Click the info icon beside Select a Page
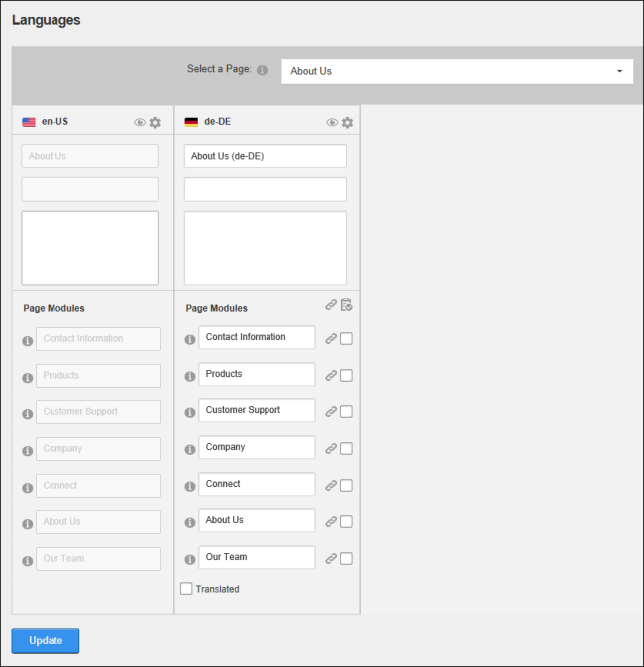Viewport: 644px width, 667px height. click(262, 70)
